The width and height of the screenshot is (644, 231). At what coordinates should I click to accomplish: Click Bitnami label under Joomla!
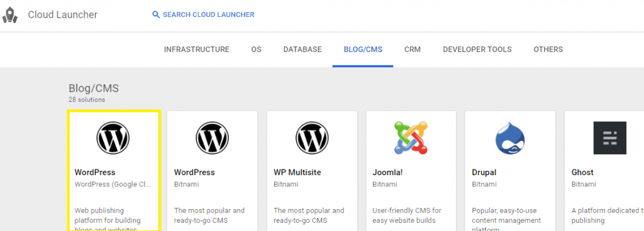pyautogui.click(x=385, y=185)
